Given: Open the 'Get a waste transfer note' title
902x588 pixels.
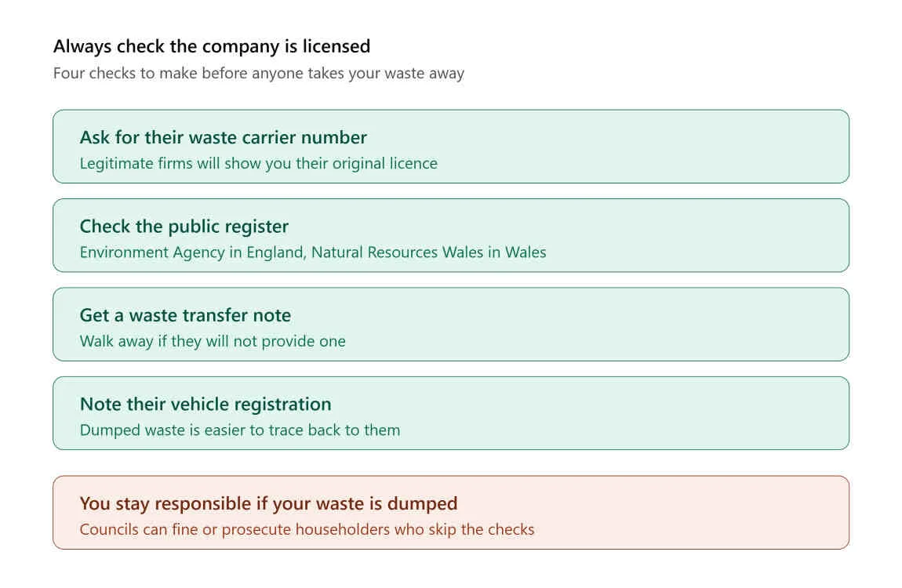Looking at the screenshot, I should click(x=185, y=315).
